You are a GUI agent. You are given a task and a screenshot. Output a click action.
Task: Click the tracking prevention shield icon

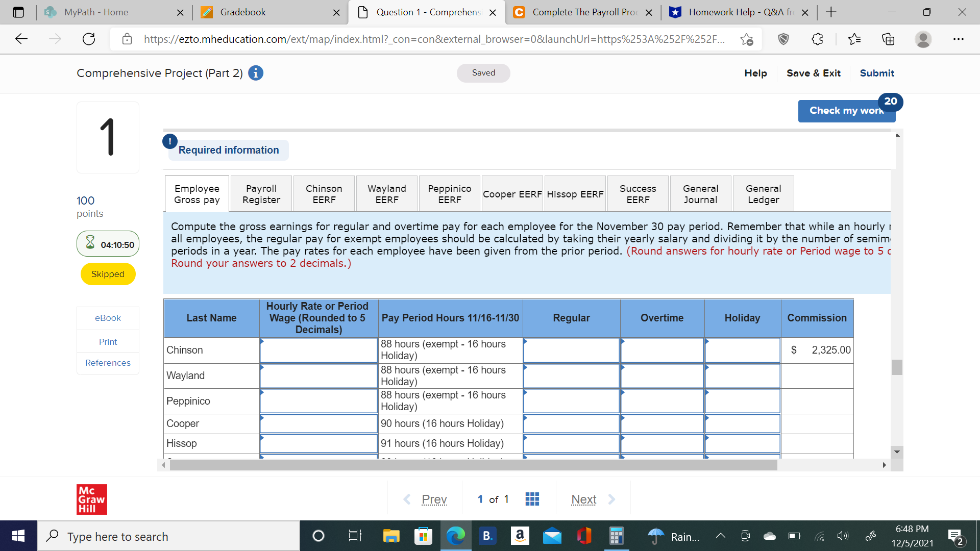pyautogui.click(x=783, y=39)
